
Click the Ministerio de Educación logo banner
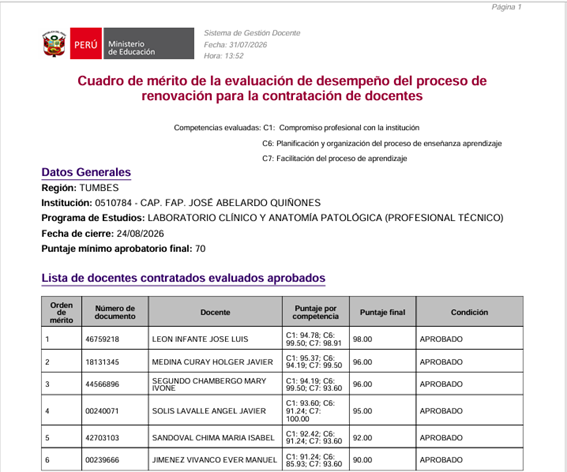(x=149, y=43)
